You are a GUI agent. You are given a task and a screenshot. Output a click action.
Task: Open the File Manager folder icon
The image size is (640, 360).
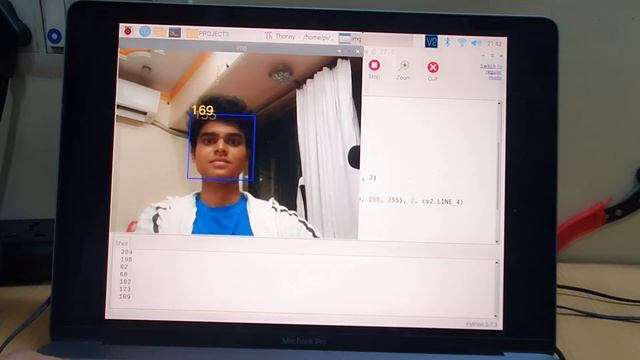pos(160,32)
